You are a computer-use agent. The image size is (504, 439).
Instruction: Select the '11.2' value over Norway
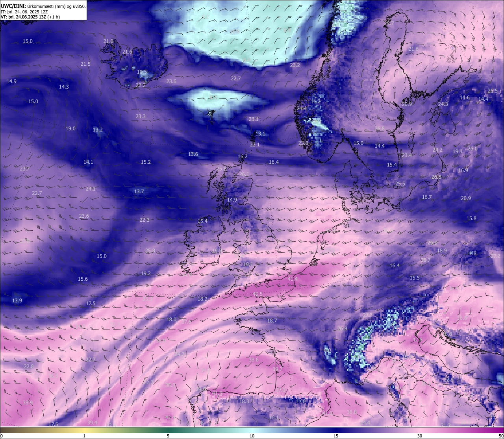pos(316,101)
